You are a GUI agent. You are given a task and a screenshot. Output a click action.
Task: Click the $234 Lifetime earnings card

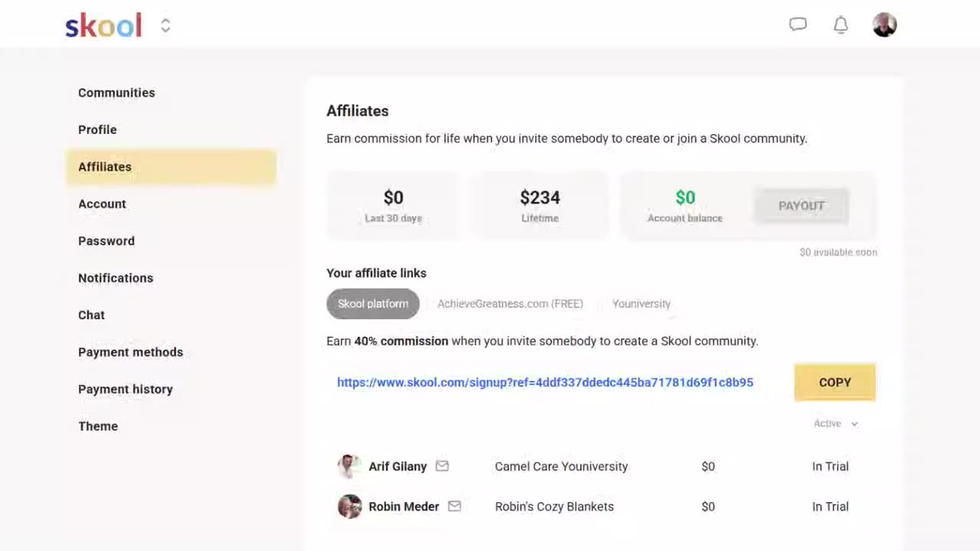[540, 206]
